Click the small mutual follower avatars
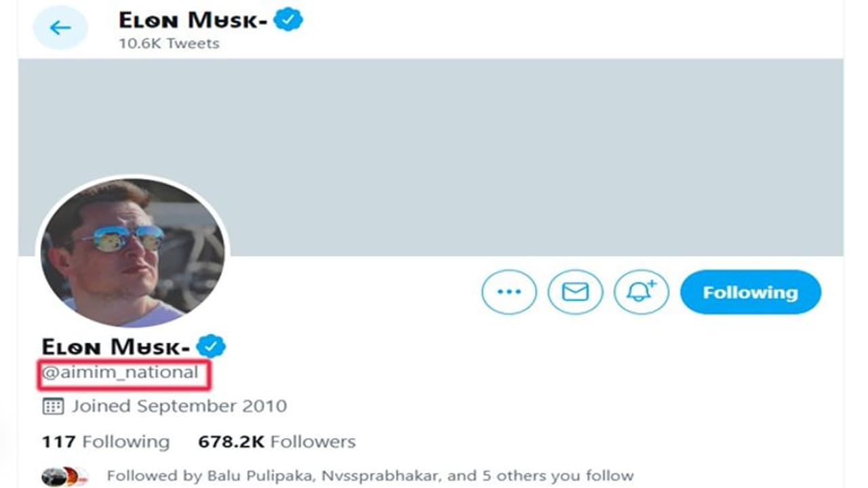Viewport: 868px width, 488px height. tap(64, 476)
